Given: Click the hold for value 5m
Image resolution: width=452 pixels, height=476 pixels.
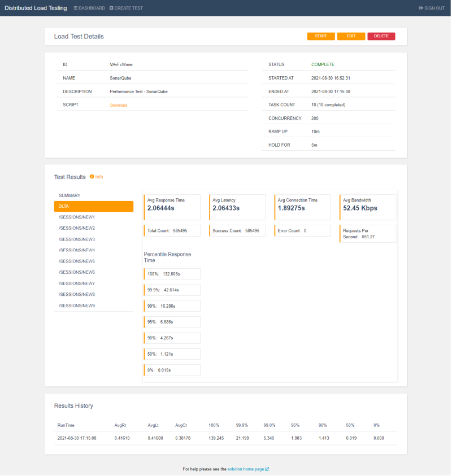Looking at the screenshot, I should [314, 145].
